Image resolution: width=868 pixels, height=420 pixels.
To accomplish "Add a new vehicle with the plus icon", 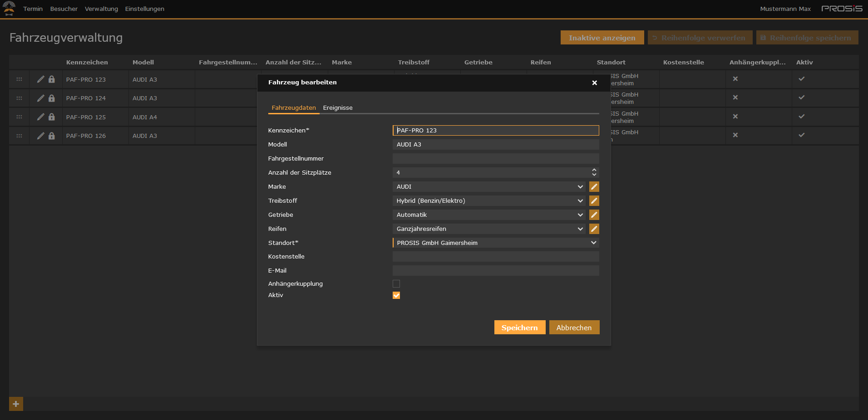I will [15, 404].
